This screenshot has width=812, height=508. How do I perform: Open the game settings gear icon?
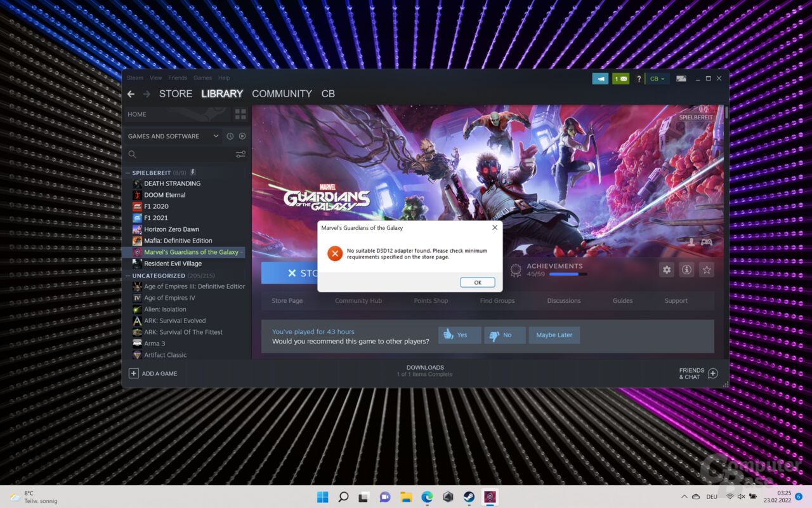[x=666, y=270]
